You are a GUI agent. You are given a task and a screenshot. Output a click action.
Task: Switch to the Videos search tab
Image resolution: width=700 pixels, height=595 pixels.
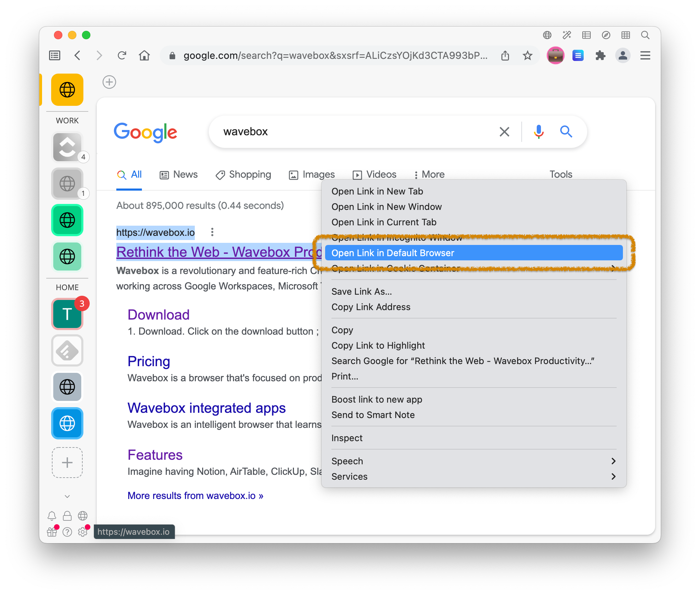pos(375,175)
